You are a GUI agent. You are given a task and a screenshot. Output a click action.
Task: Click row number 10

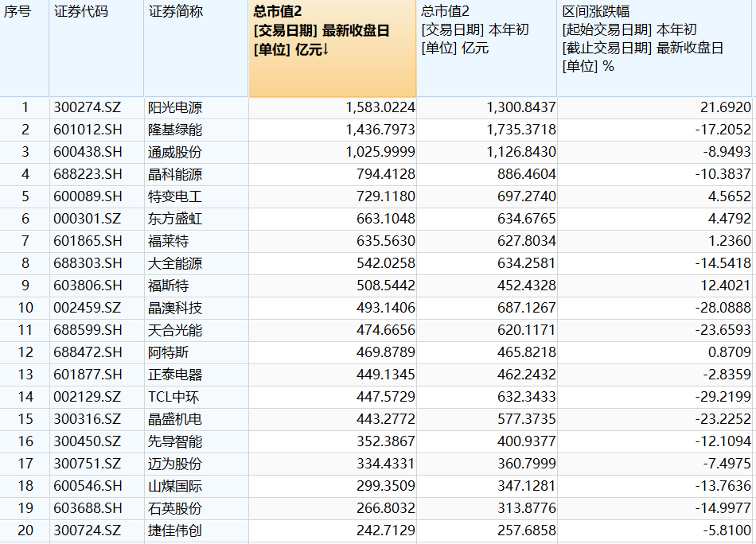click(25, 308)
